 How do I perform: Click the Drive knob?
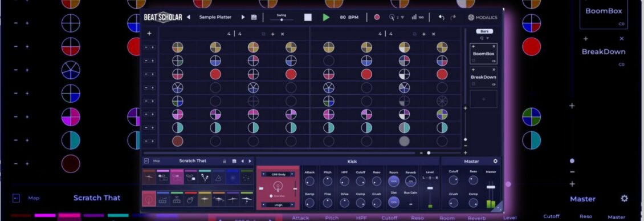(344, 203)
